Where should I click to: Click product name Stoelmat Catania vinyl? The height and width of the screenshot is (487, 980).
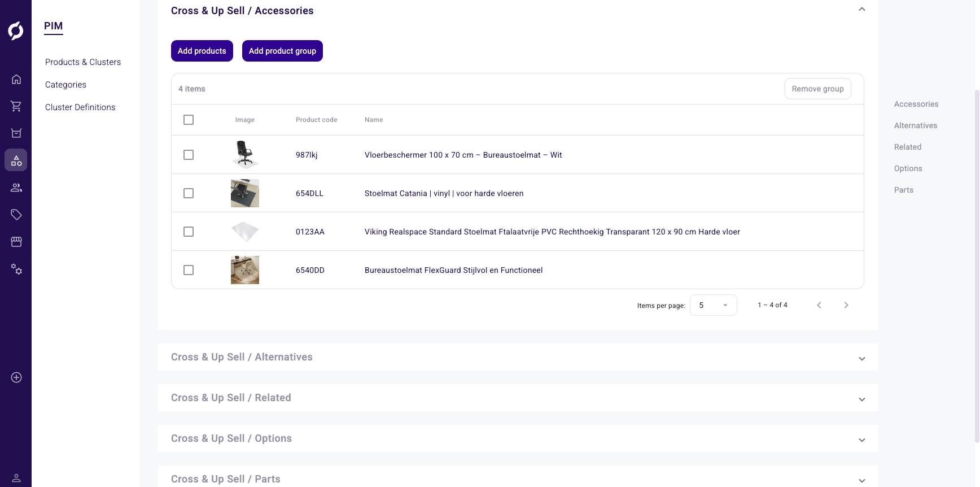[444, 193]
